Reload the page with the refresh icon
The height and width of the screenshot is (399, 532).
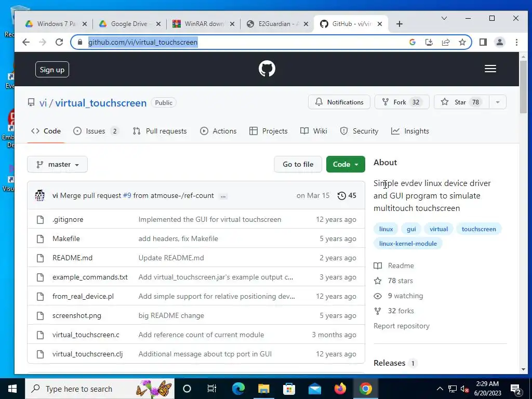(59, 42)
